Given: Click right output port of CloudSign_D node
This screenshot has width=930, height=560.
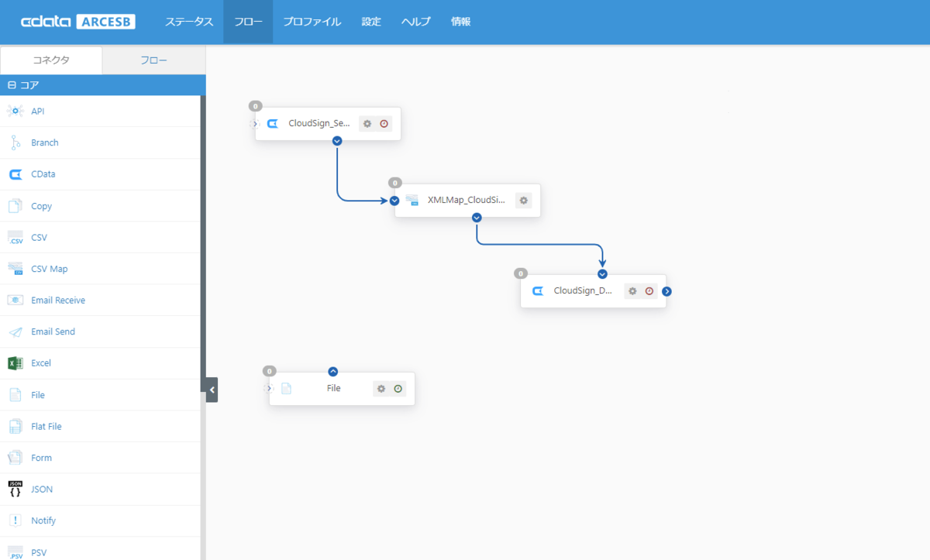Looking at the screenshot, I should (666, 291).
